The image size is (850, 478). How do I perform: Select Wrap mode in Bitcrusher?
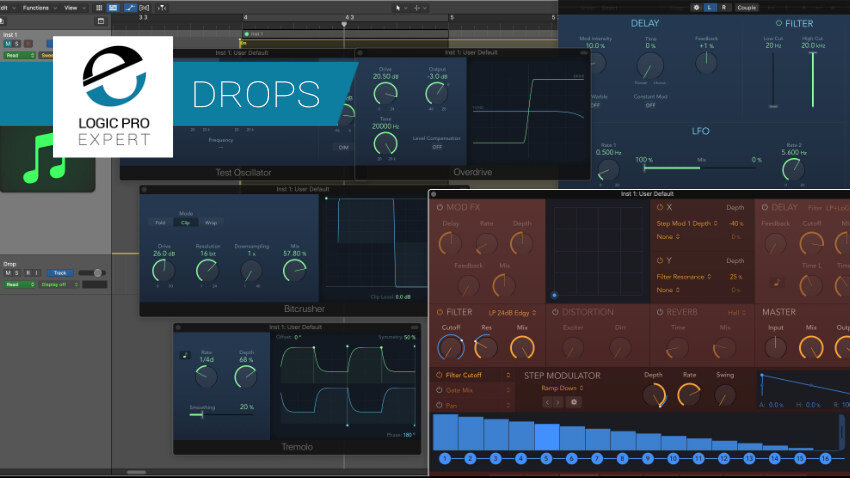pos(211,223)
